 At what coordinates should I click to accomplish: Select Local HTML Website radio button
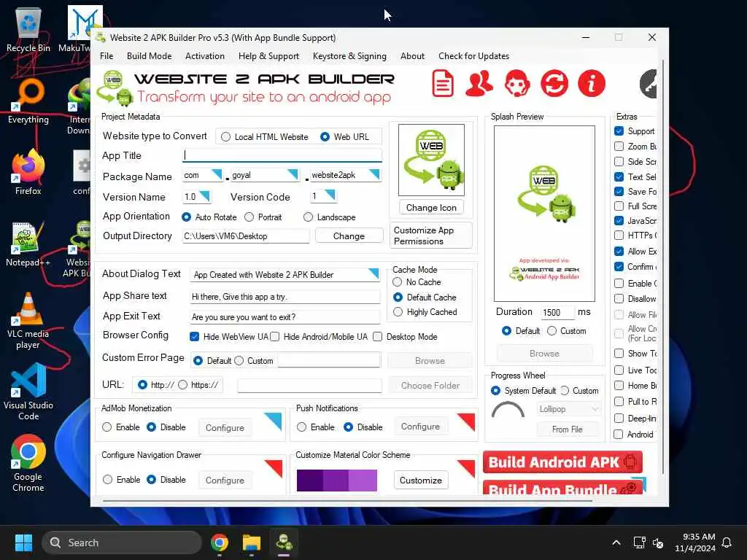click(x=226, y=137)
